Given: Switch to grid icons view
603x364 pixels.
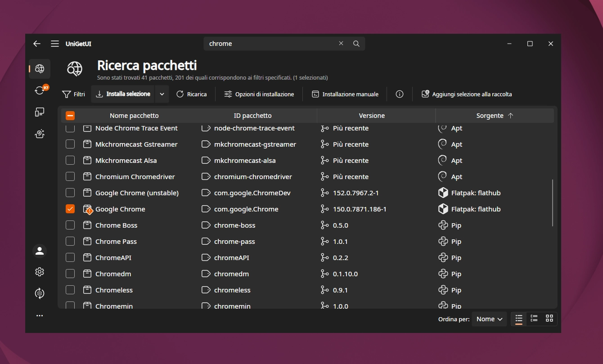Looking at the screenshot, I should [549, 319].
